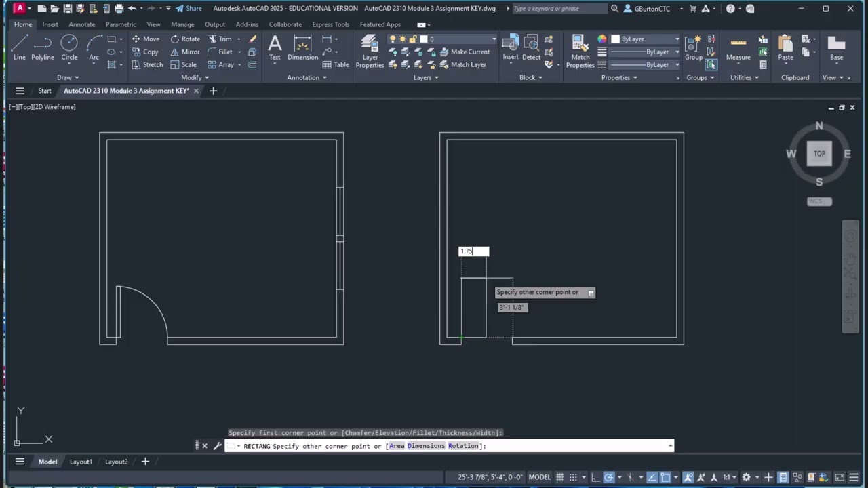Click Match Properties icon

pos(580,51)
